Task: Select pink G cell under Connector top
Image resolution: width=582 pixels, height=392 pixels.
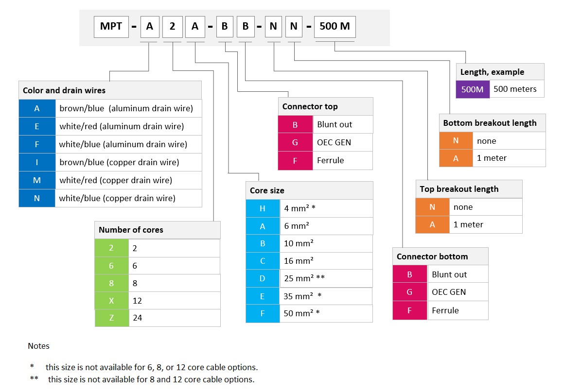Action: tap(295, 142)
